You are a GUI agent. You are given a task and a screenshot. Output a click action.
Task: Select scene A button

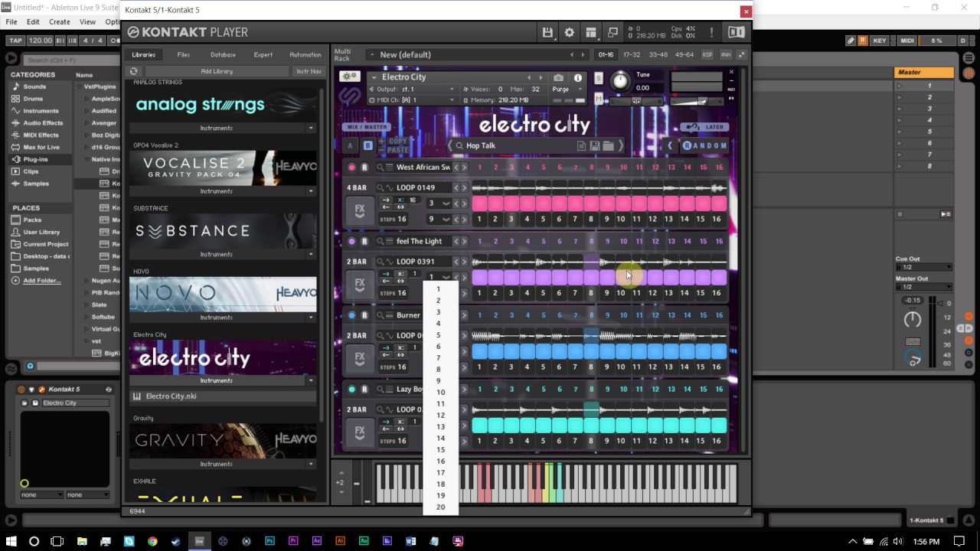(x=351, y=145)
